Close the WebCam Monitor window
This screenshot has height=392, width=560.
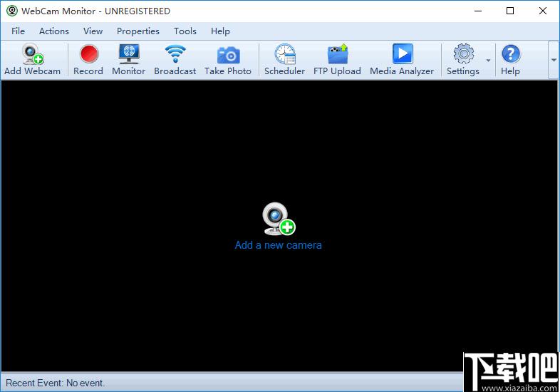tap(542, 11)
